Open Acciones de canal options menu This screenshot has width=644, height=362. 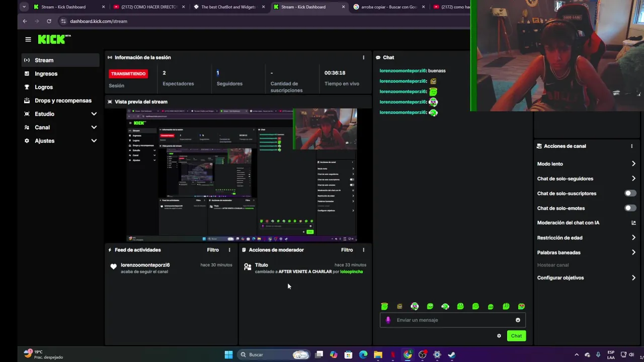click(631, 146)
